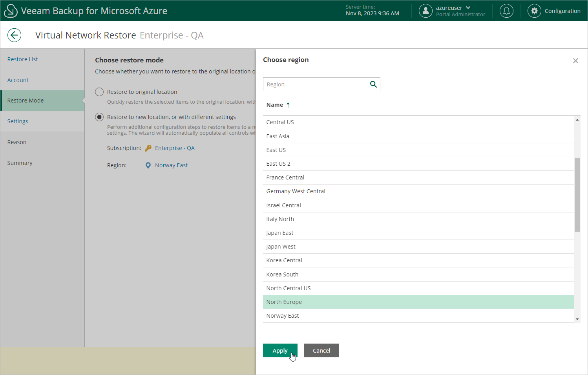Select North Central US region
Image resolution: width=588 pixels, height=375 pixels.
pyautogui.click(x=418, y=288)
